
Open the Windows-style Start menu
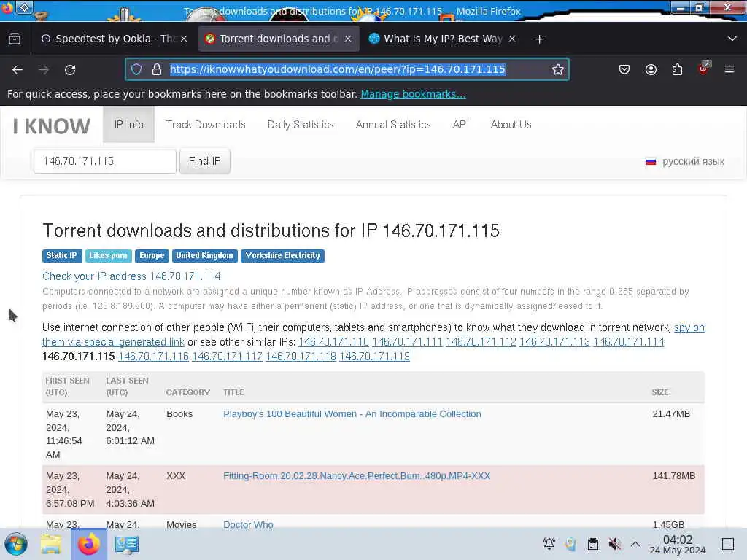point(16,544)
